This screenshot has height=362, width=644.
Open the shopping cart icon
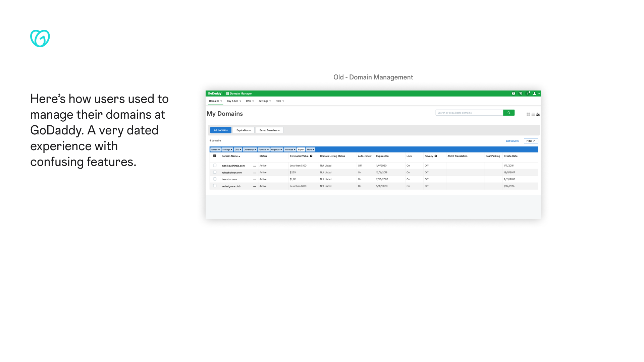tap(521, 94)
